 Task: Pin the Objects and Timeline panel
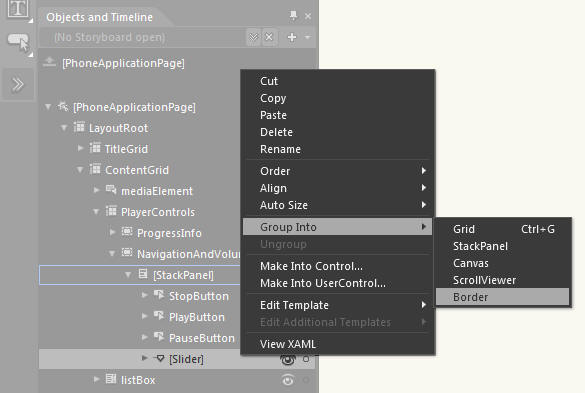click(x=293, y=15)
